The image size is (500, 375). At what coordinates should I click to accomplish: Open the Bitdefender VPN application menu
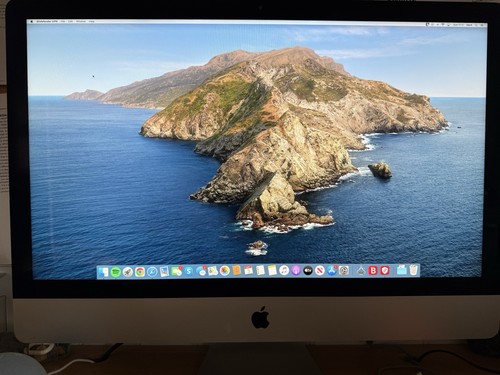(x=47, y=22)
